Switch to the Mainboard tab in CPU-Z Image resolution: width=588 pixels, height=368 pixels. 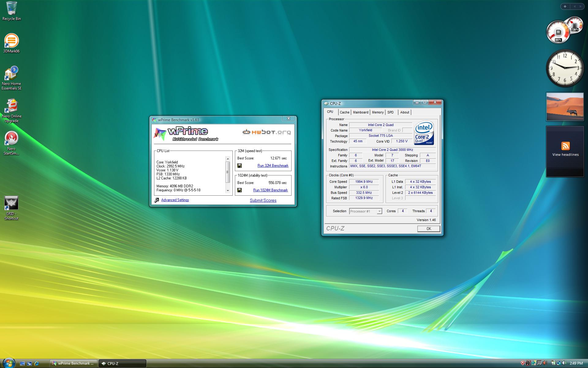pos(360,112)
